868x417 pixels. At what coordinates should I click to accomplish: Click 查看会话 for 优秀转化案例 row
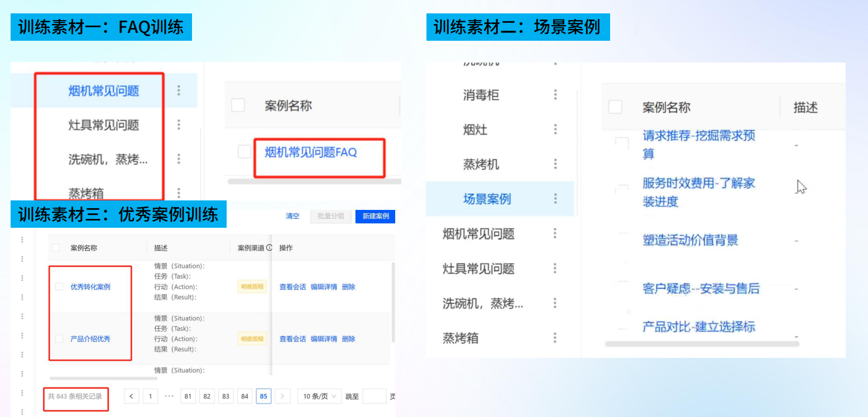292,287
